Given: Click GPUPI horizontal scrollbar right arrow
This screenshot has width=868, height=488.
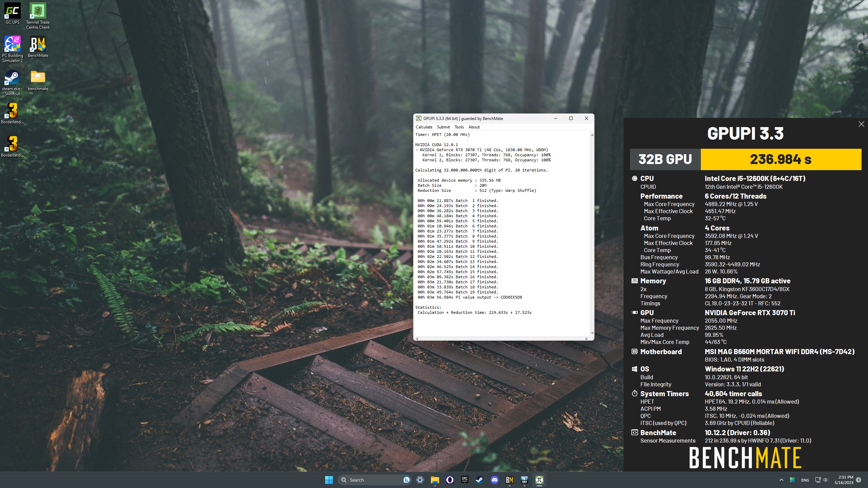Looking at the screenshot, I should [587, 339].
